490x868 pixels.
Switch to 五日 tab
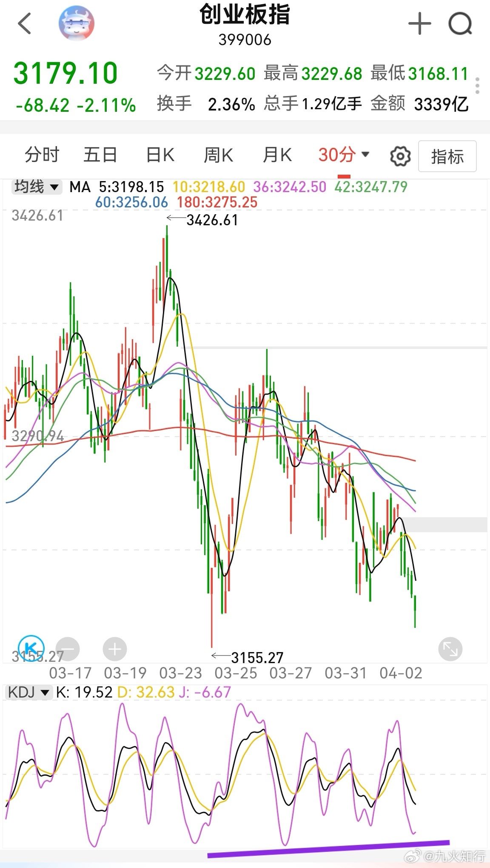tap(100, 155)
